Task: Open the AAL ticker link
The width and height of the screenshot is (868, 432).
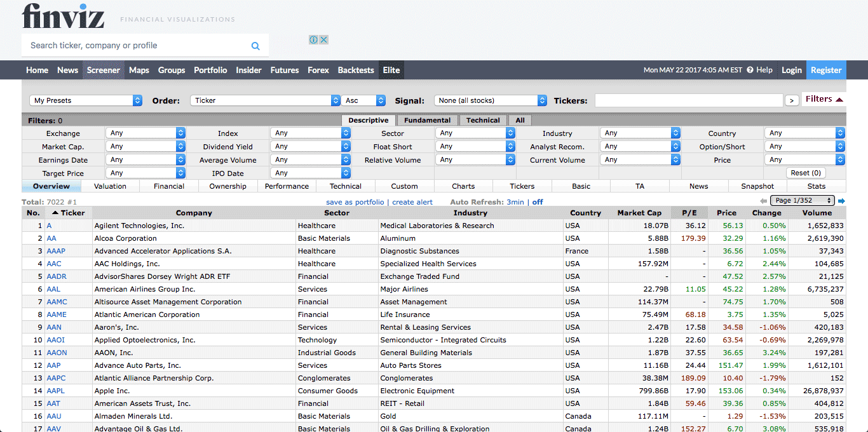Action: click(53, 289)
